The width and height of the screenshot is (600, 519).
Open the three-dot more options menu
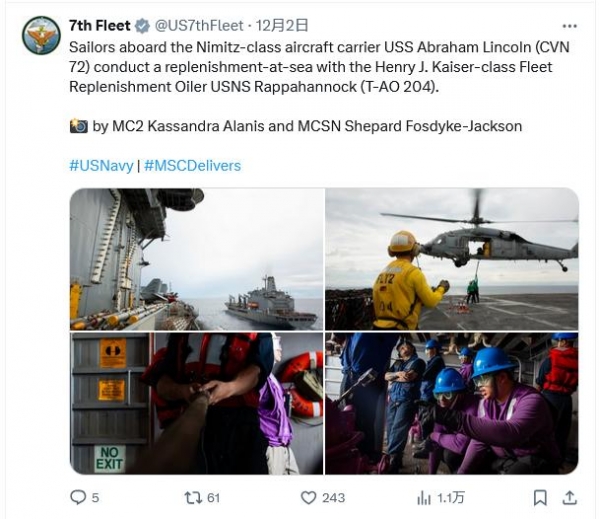[569, 26]
